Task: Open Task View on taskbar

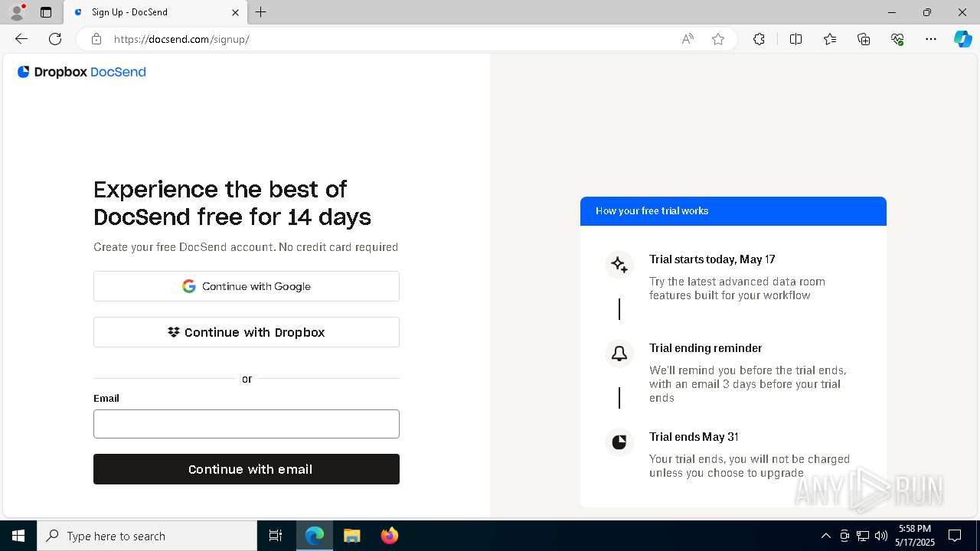Action: click(276, 536)
